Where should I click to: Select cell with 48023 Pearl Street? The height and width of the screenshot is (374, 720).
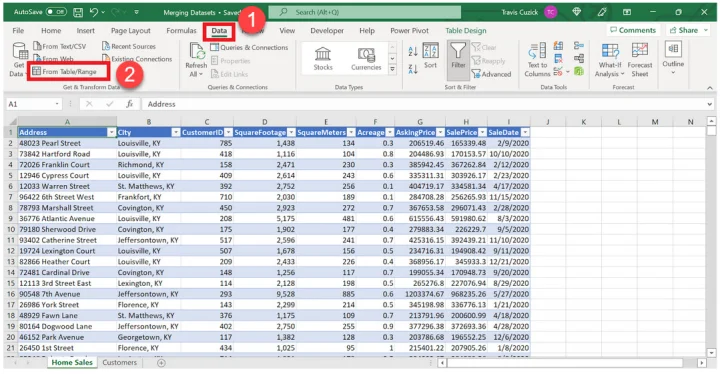pos(67,143)
